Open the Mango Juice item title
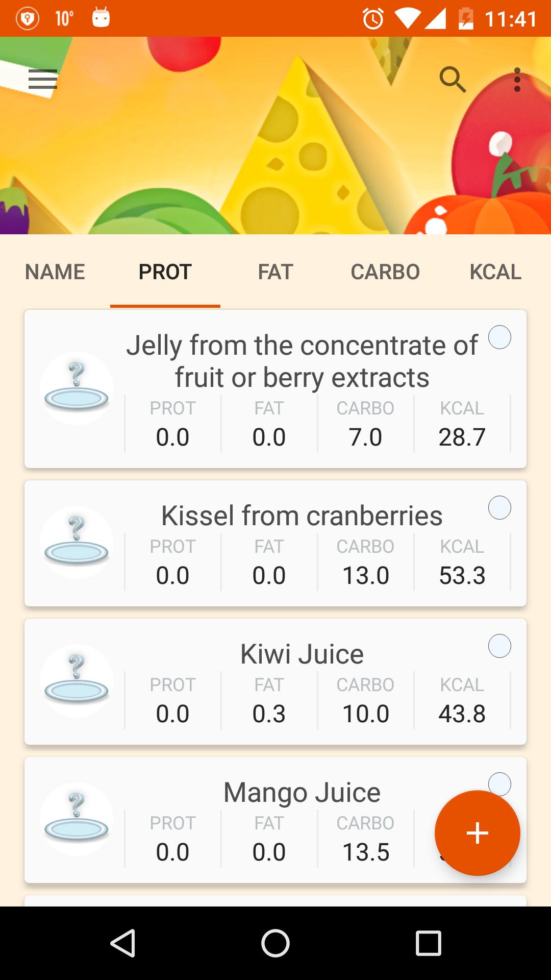The width and height of the screenshot is (551, 980). (302, 792)
